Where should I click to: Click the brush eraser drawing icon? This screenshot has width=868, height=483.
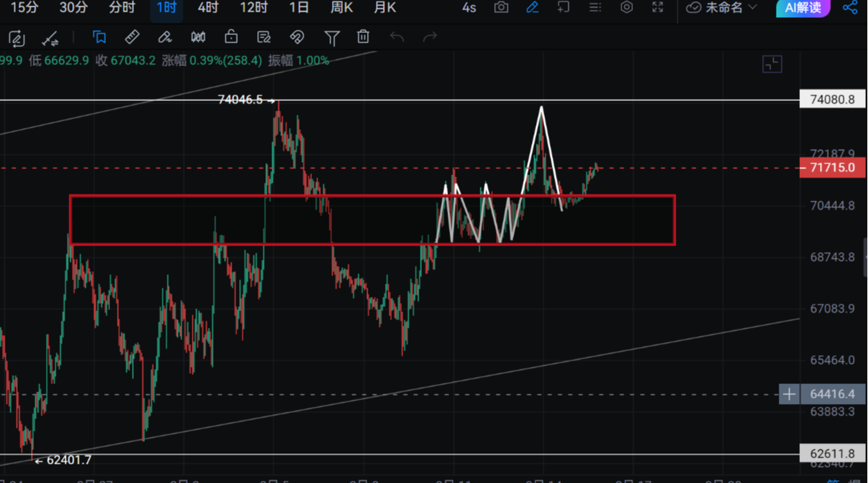[x=165, y=37]
